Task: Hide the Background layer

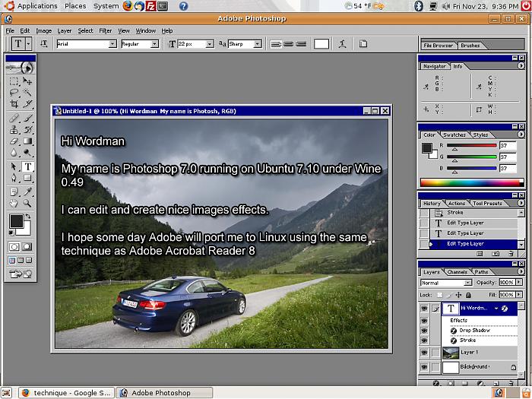Action: (x=424, y=367)
